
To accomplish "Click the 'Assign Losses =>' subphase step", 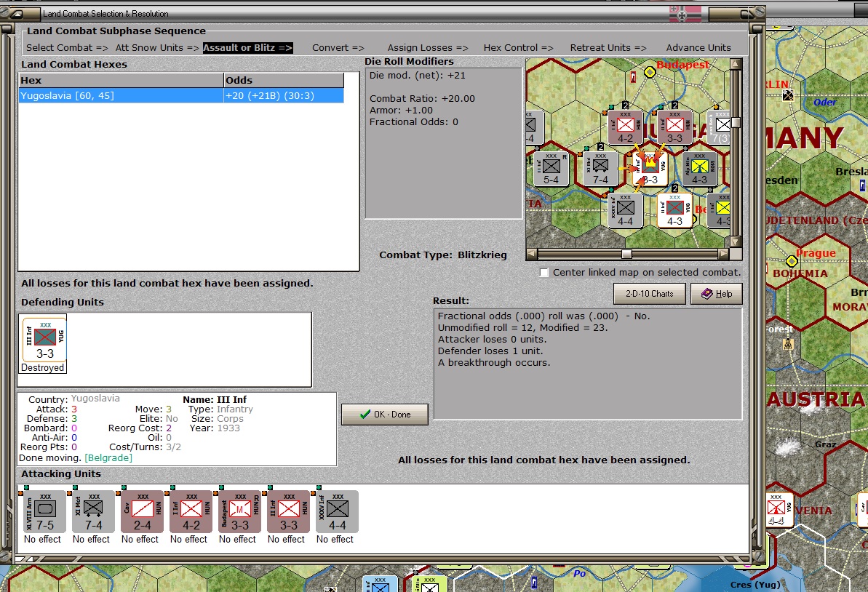I will pyautogui.click(x=427, y=47).
